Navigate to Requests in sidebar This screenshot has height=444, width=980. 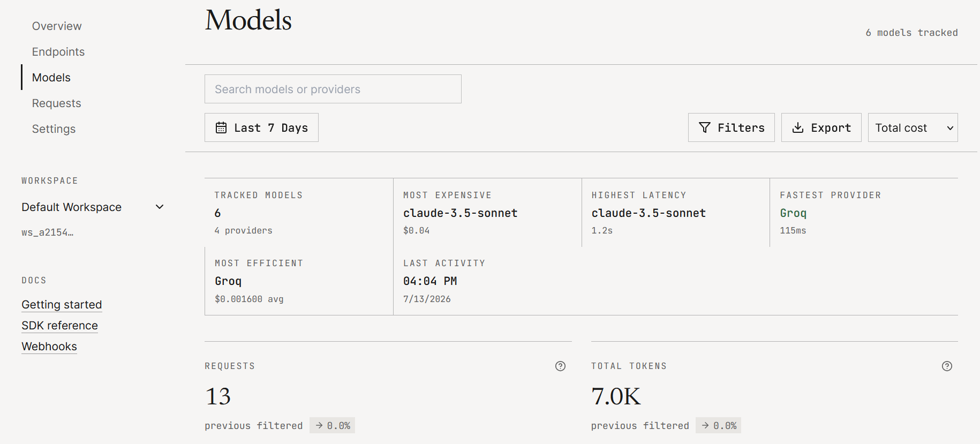pos(56,103)
